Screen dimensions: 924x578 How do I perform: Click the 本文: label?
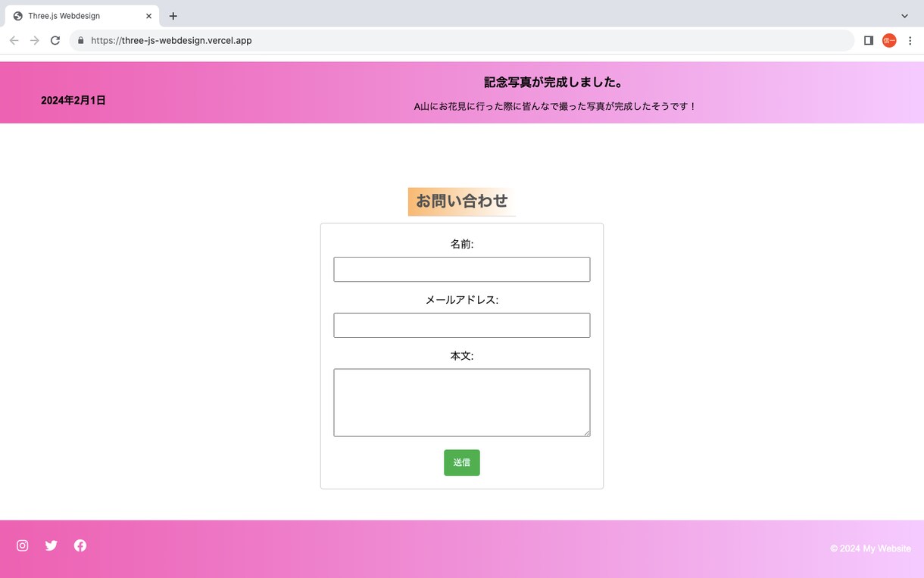tap(462, 356)
